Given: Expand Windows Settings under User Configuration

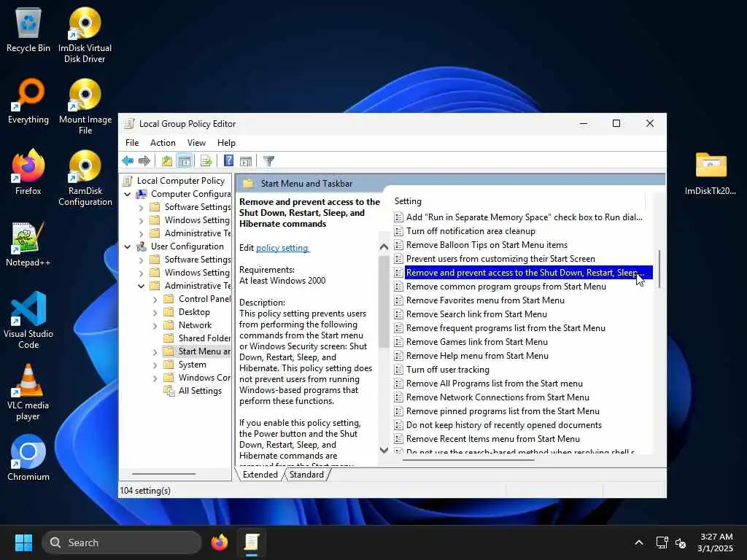Looking at the screenshot, I should coord(141,273).
